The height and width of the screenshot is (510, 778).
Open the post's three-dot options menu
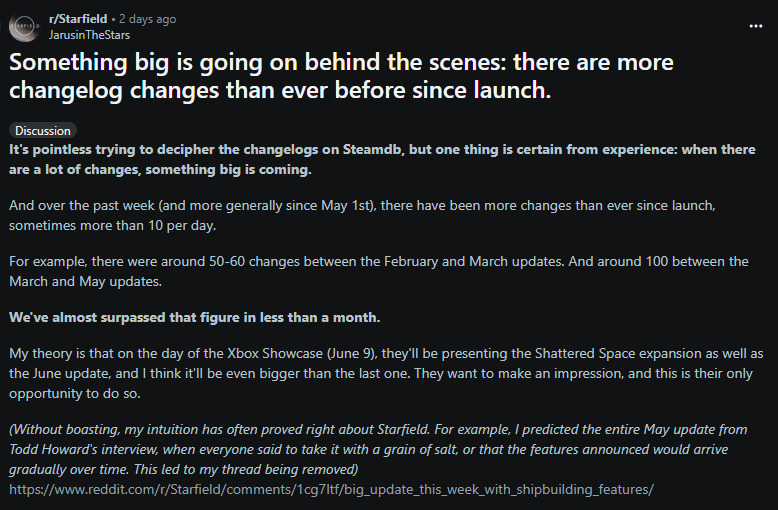coord(755,26)
